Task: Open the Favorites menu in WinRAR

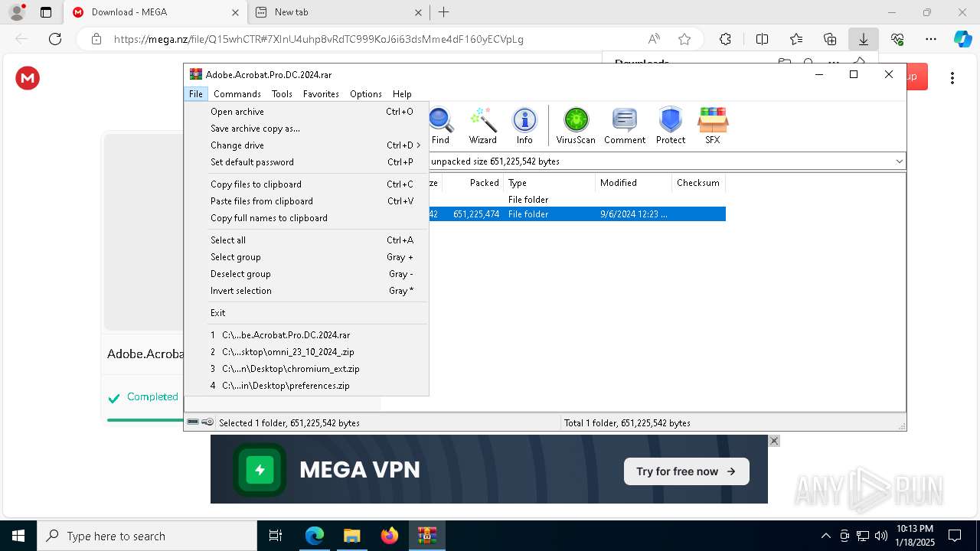Action: [321, 94]
